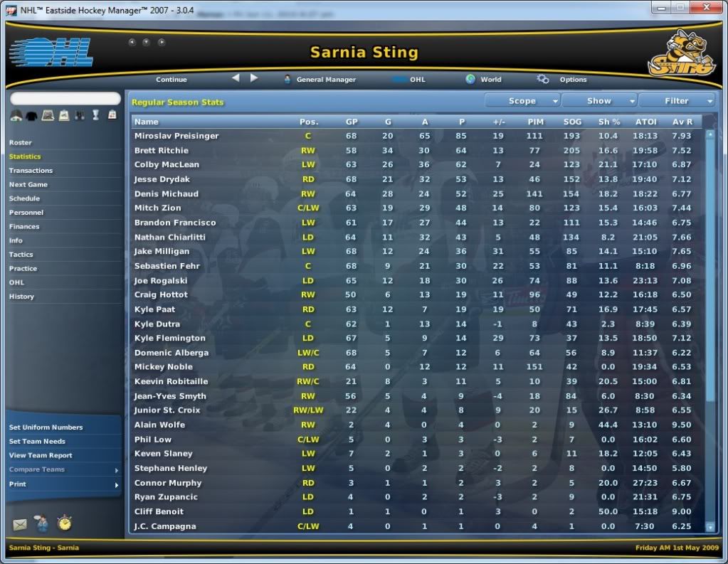
Task: Sort by the GP column header
Action: (352, 122)
